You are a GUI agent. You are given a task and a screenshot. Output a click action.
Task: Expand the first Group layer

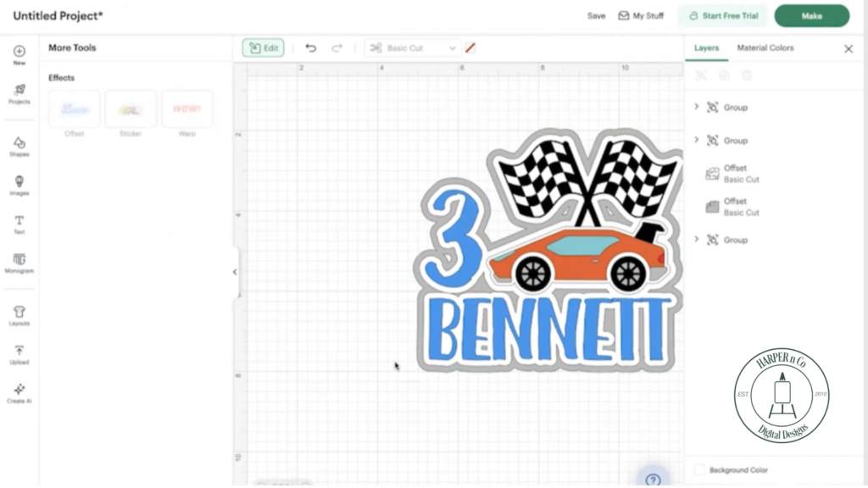click(x=697, y=107)
